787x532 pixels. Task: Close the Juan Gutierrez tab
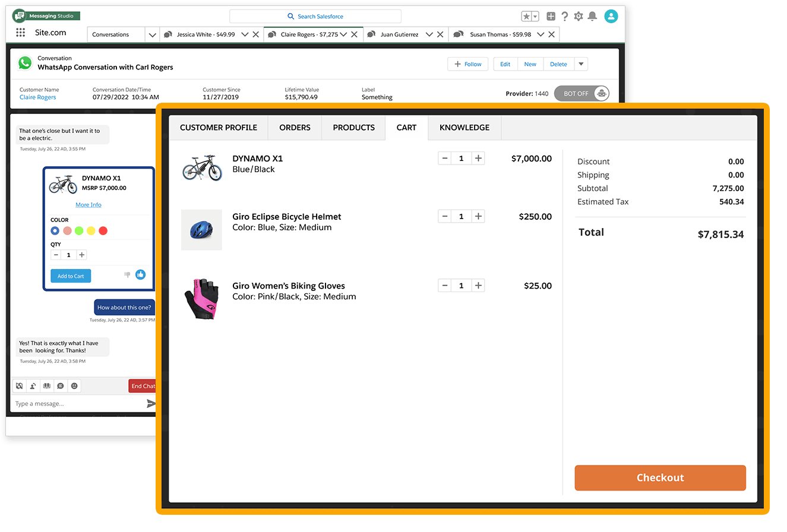[x=440, y=34]
